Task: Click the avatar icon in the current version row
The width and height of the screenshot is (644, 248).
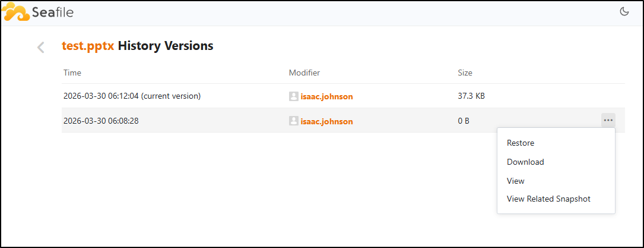Action: (x=293, y=96)
